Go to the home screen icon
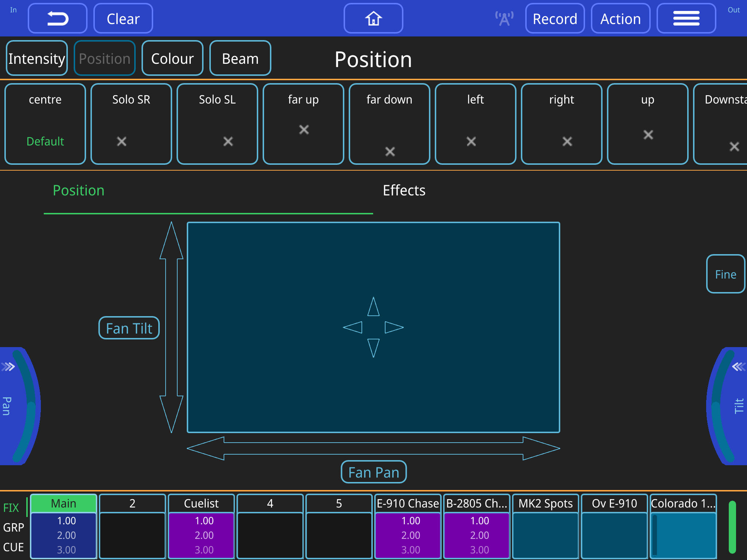This screenshot has height=560, width=747. [x=373, y=19]
